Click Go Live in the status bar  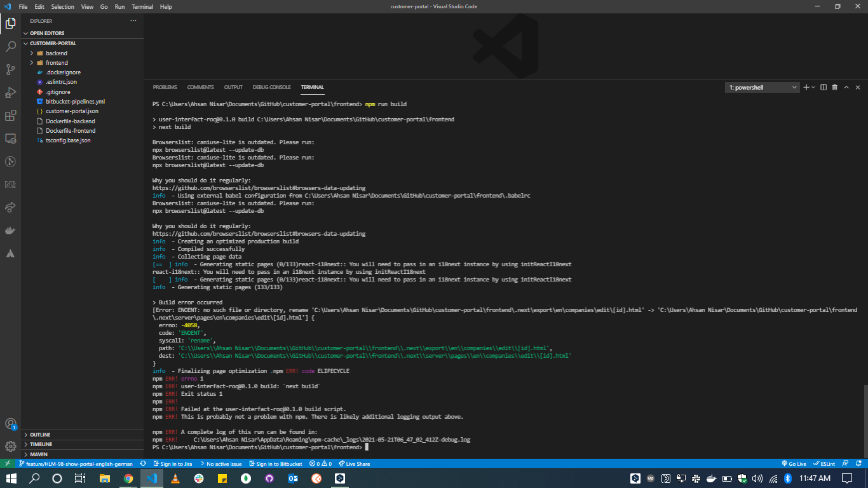(794, 464)
